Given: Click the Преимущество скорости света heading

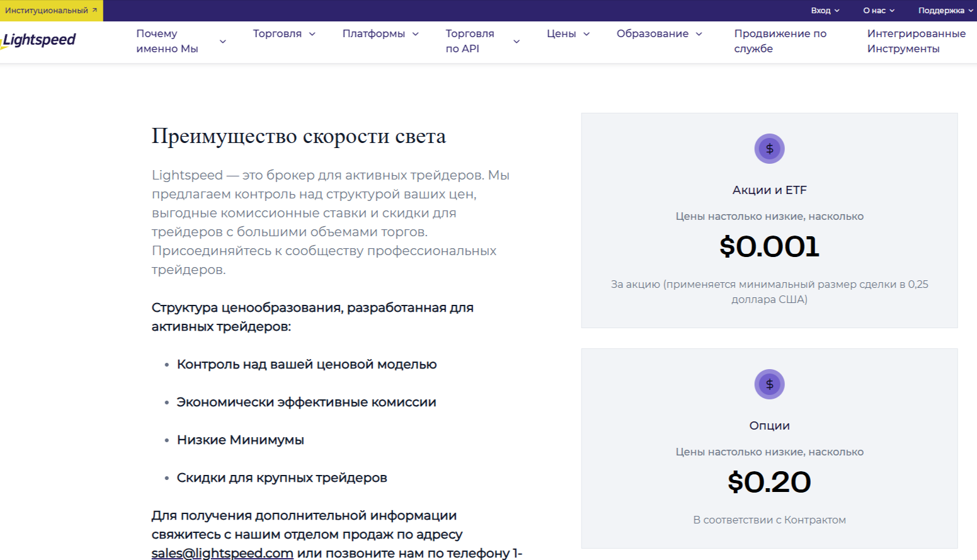Looking at the screenshot, I should (299, 136).
